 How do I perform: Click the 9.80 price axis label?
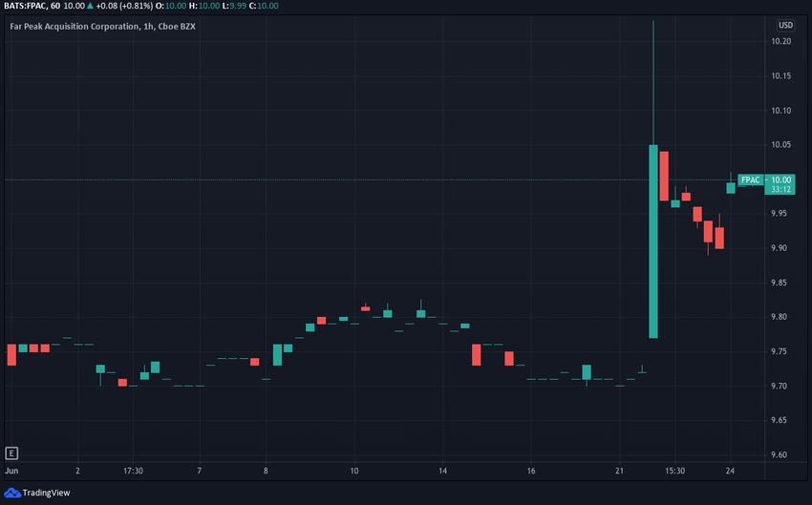[779, 317]
